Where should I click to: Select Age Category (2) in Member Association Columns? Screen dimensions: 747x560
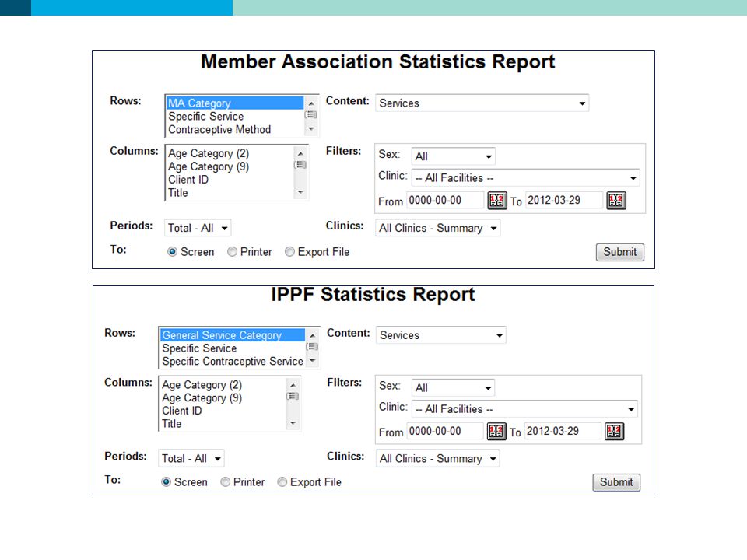point(230,153)
